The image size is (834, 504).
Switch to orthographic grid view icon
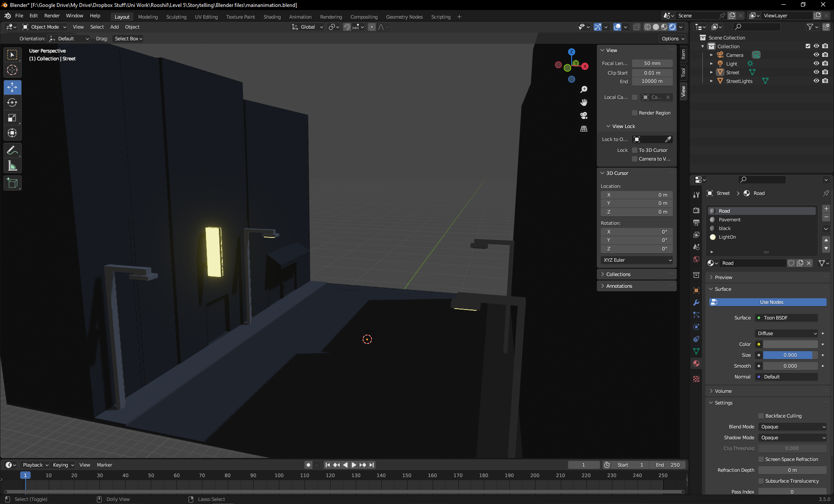[584, 129]
